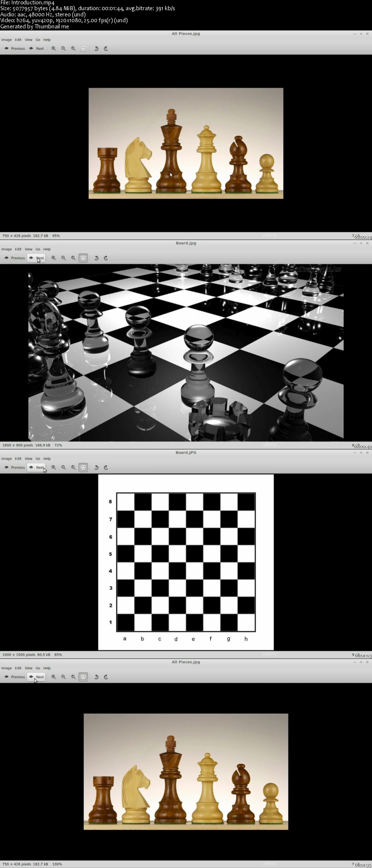Image resolution: width=372 pixels, height=868 pixels.
Task: Open View menu in All Pieces.jpg 95% window
Action: click(29, 40)
